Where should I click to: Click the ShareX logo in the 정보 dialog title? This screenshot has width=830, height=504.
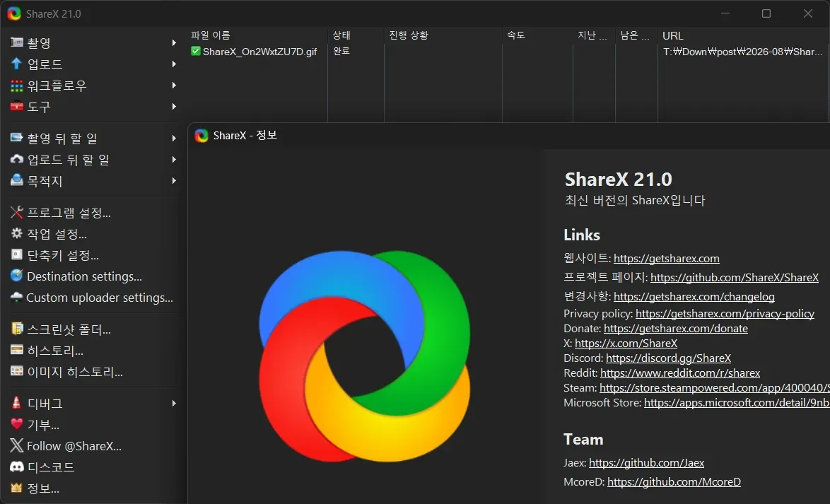pyautogui.click(x=201, y=136)
